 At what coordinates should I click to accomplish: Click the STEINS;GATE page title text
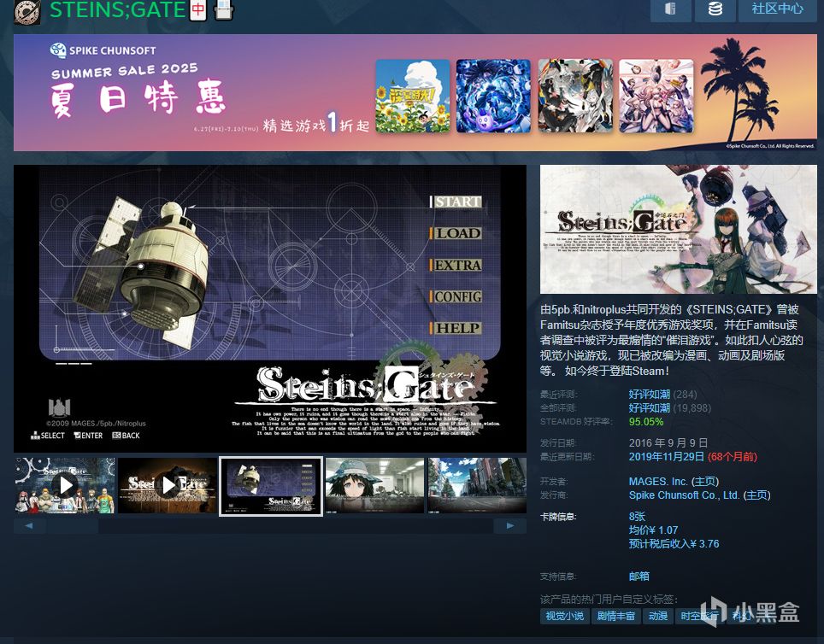[118, 9]
